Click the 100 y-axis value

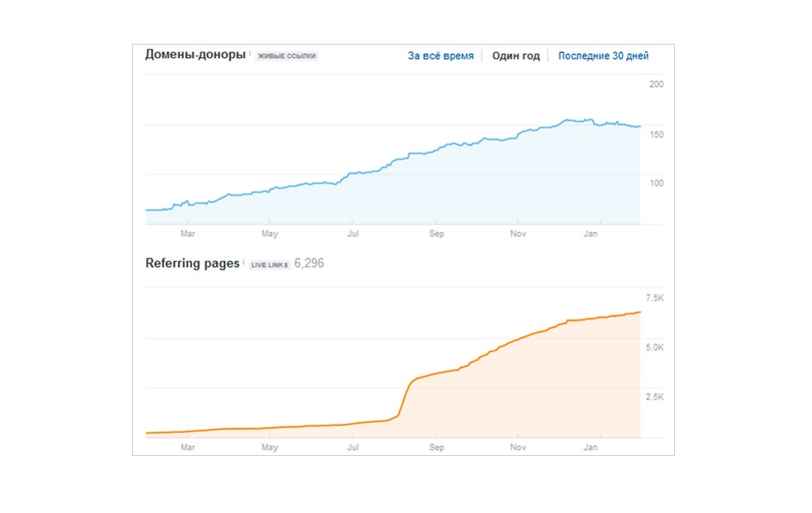[655, 183]
